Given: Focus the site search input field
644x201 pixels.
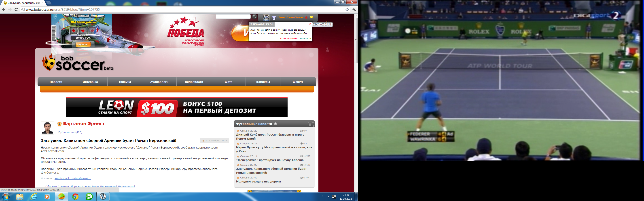Looking at the screenshot, I should tap(233, 17).
